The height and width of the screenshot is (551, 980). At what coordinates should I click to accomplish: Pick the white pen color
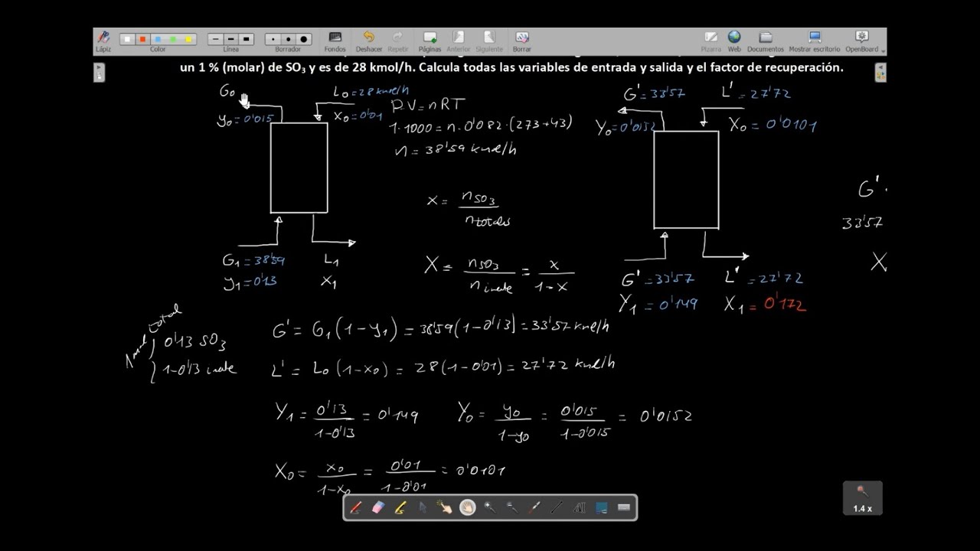(127, 39)
